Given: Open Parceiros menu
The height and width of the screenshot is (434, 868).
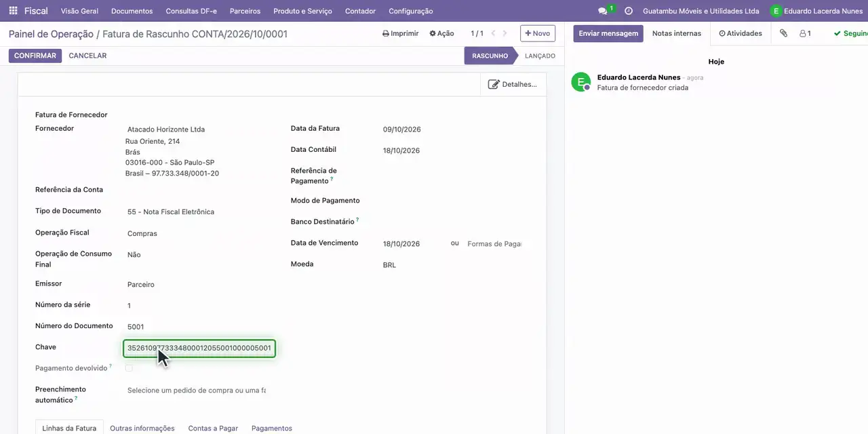Looking at the screenshot, I should 245,11.
